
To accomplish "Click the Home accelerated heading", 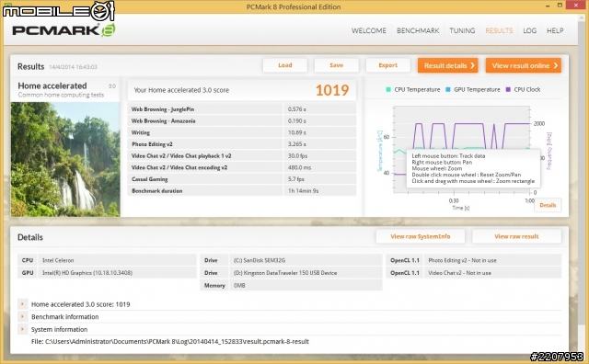I will (x=52, y=85).
